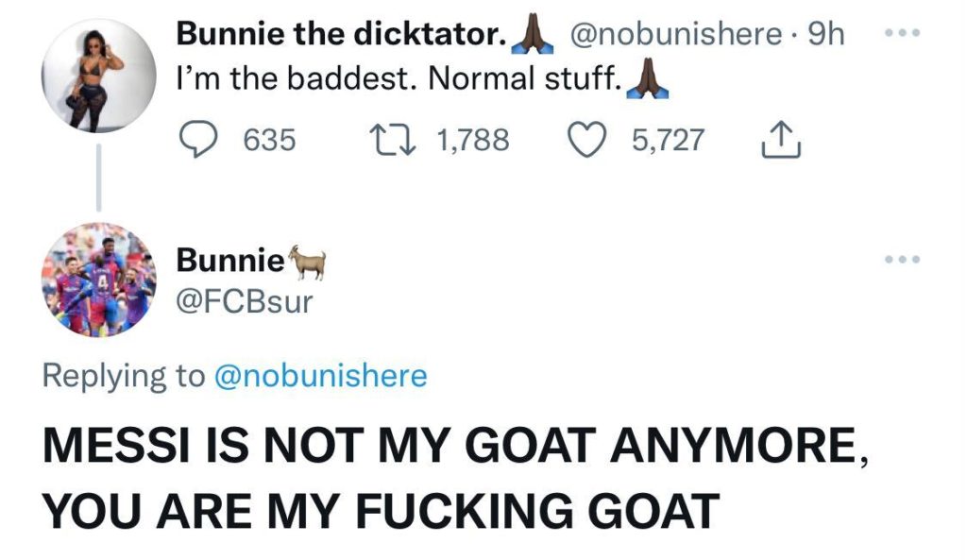Image resolution: width=967 pixels, height=560 pixels.
Task: Click the @FCBsur handle
Action: tap(245, 301)
